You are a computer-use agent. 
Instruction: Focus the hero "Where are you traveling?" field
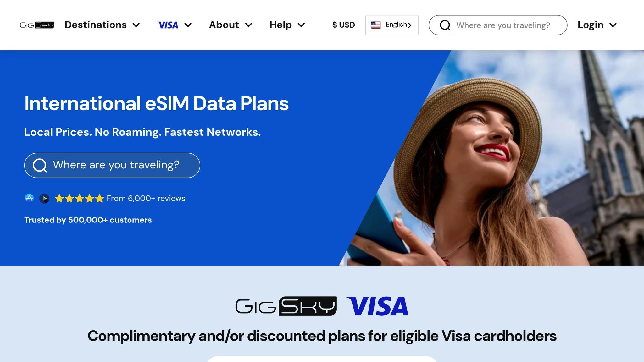[112, 165]
